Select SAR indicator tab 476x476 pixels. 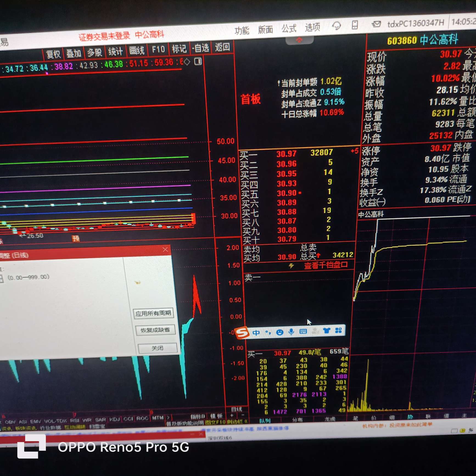tap(100, 420)
